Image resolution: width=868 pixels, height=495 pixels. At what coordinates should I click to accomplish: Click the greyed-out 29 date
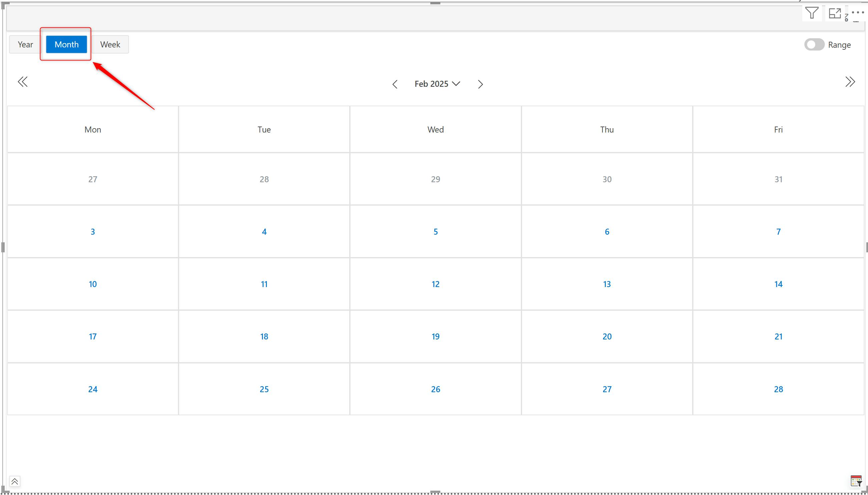pos(436,179)
